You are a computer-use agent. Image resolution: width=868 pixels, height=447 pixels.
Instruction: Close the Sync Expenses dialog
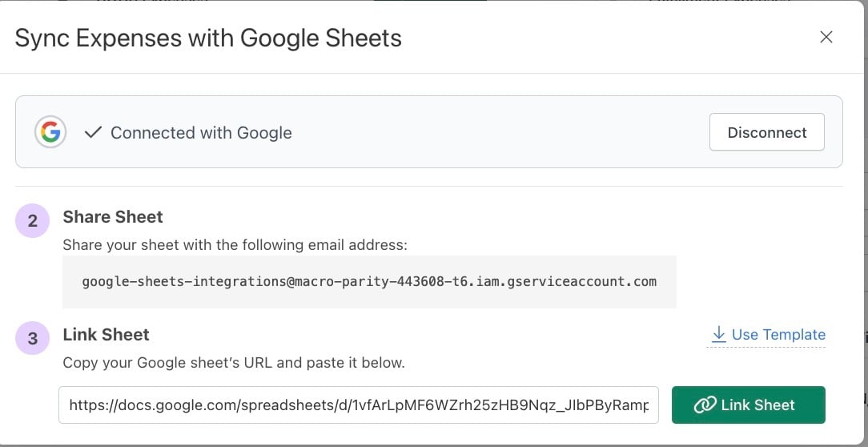(826, 37)
